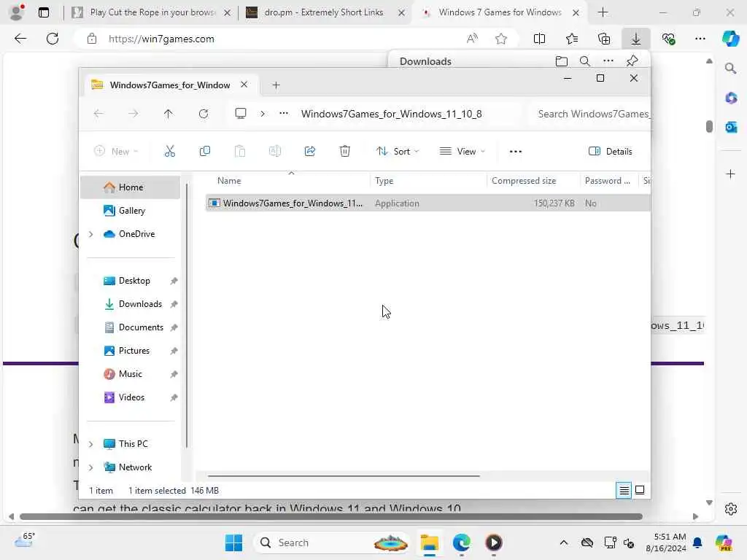
Task: Pin the Edge Downloads panel
Action: point(632,61)
